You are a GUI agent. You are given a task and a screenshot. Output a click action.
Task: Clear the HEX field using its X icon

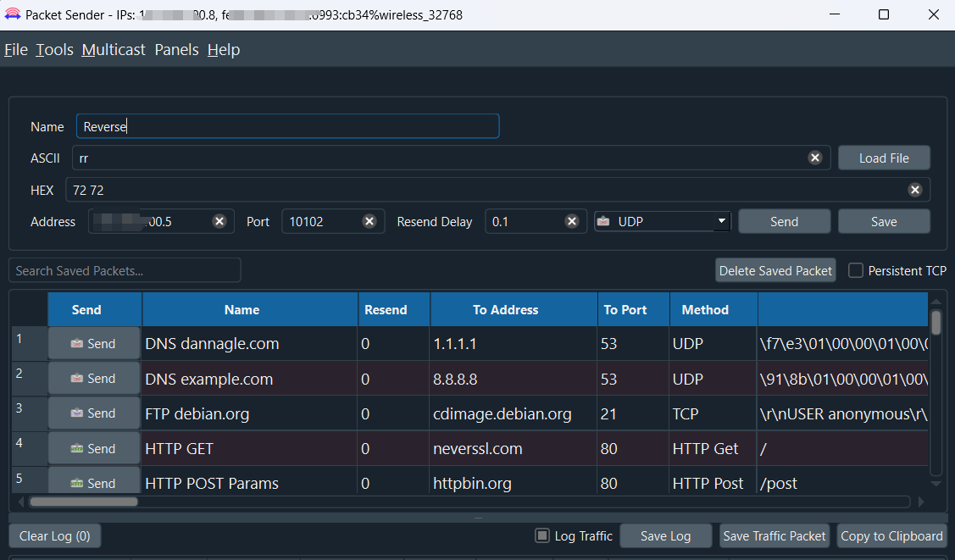(x=915, y=190)
